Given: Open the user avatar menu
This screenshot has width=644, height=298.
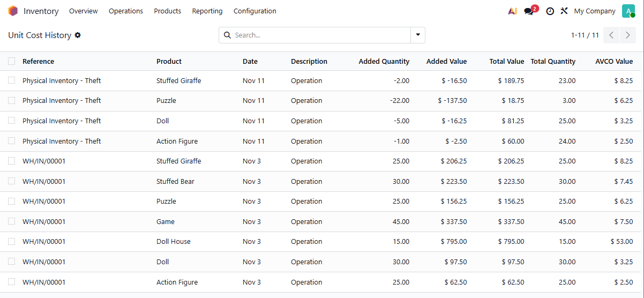Looking at the screenshot, I should (628, 11).
